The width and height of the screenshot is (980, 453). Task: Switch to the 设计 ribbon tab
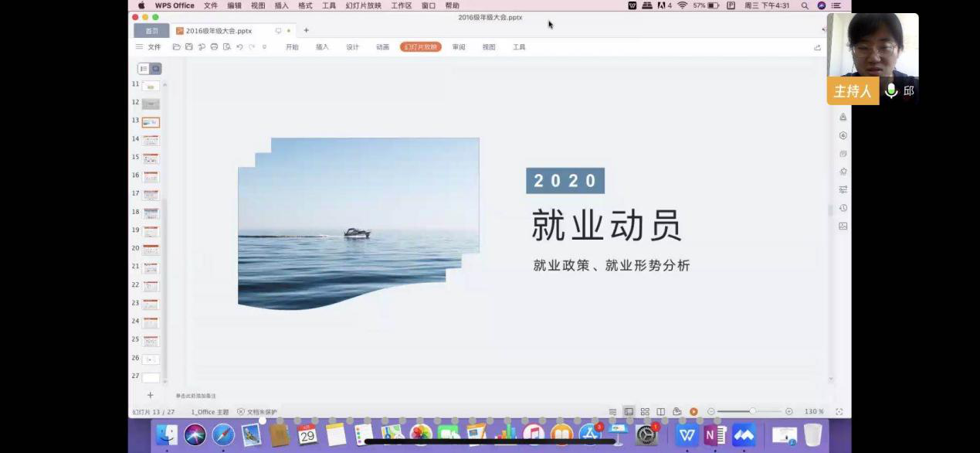click(352, 47)
